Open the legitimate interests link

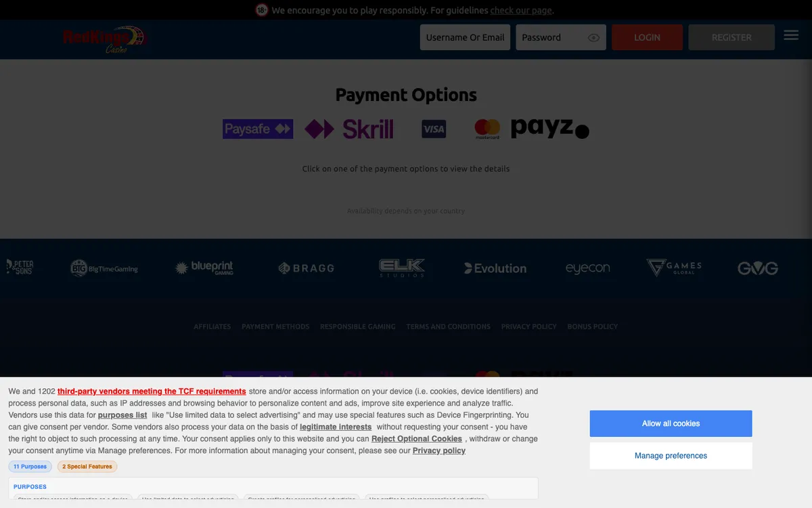[336, 427]
